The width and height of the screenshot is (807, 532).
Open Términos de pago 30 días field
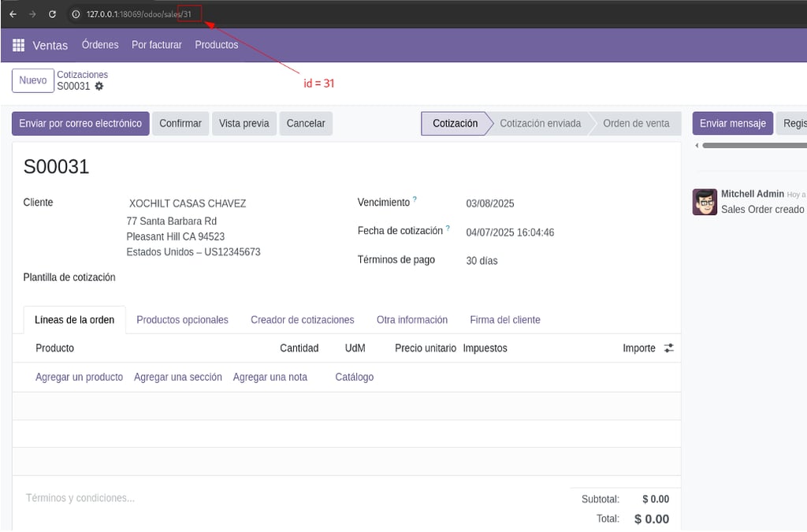click(x=482, y=261)
